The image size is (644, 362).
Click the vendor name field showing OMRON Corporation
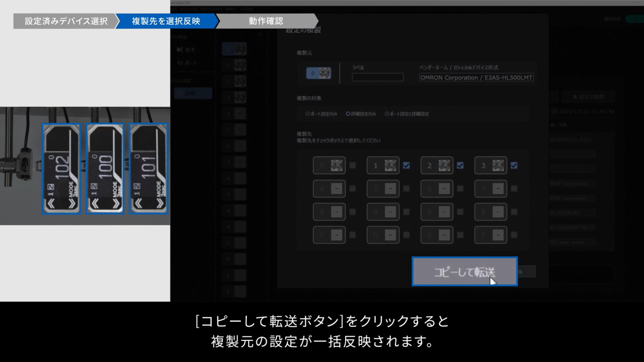click(476, 77)
